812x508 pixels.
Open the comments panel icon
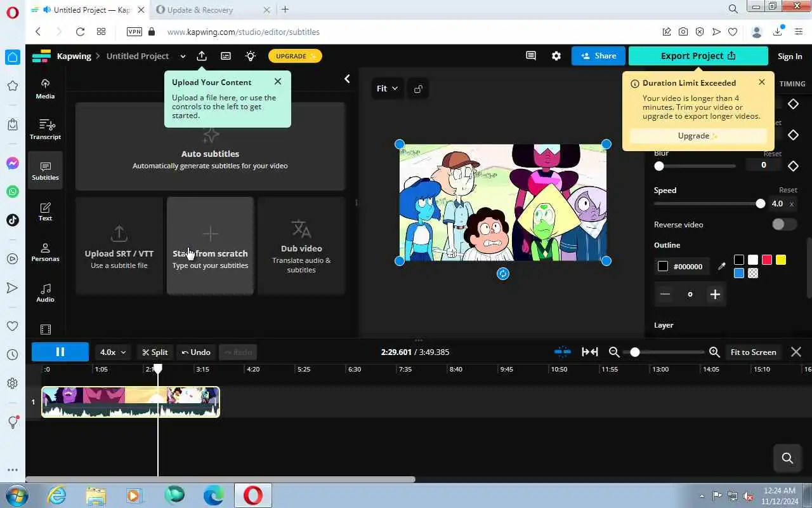coord(531,56)
